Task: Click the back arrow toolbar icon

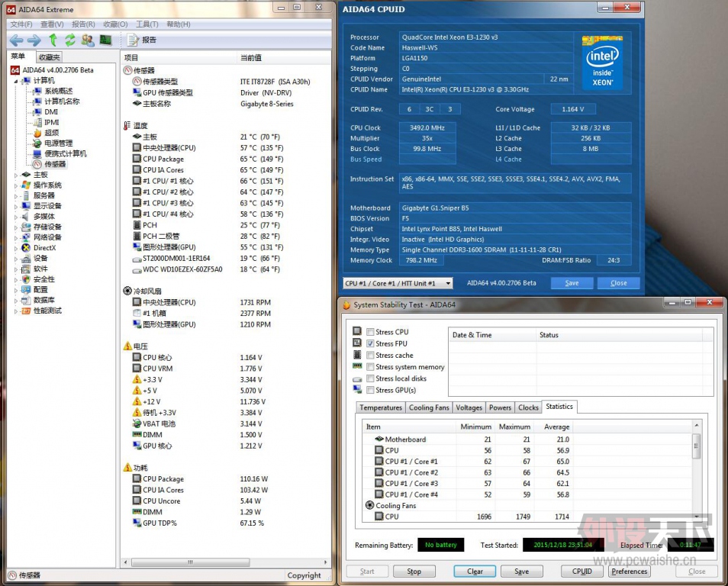Action: (16, 40)
